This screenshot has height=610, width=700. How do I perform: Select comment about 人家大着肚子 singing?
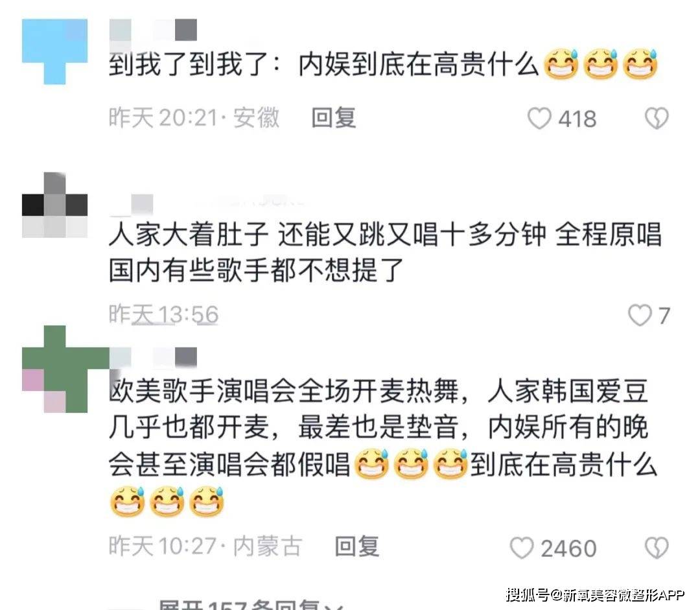(385, 252)
